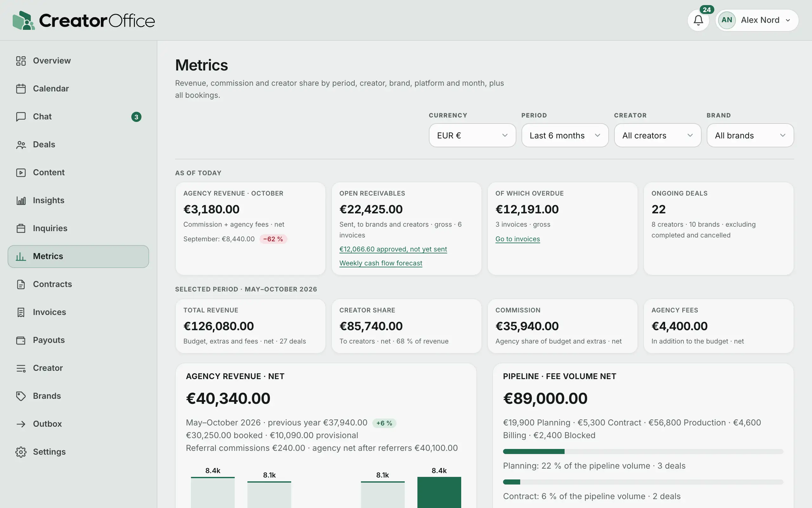Click the +6 % change badge
The width and height of the screenshot is (812, 508).
tap(384, 423)
